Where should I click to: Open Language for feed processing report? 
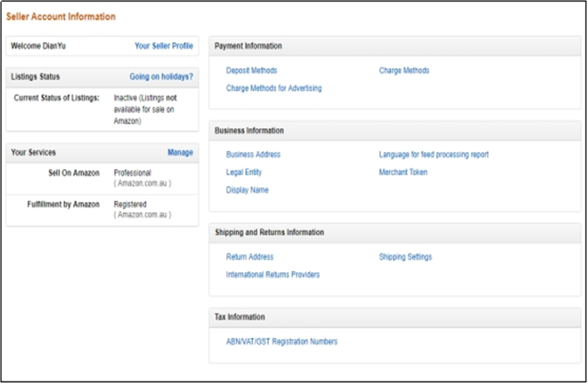[x=434, y=155]
